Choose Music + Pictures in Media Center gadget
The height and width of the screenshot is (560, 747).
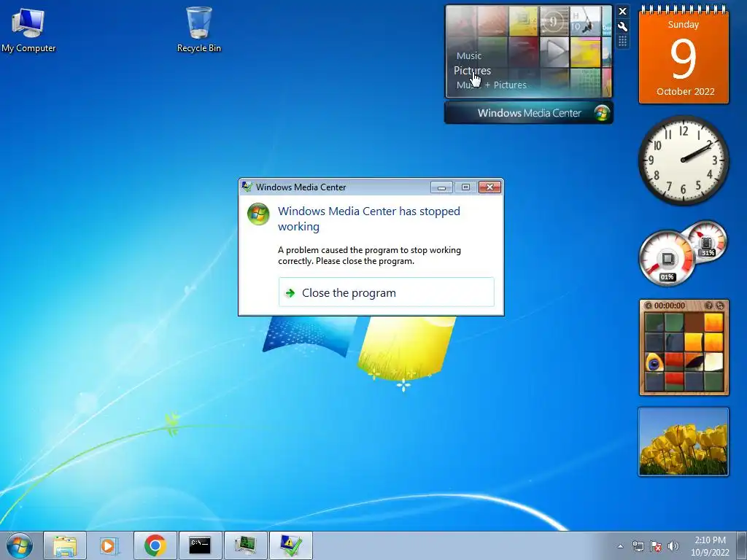tap(491, 85)
